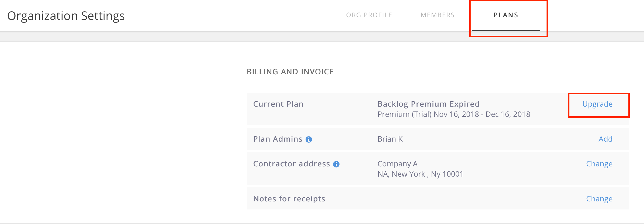The height and width of the screenshot is (224, 644).
Task: Click the Plan Admins label
Action: [x=278, y=139]
